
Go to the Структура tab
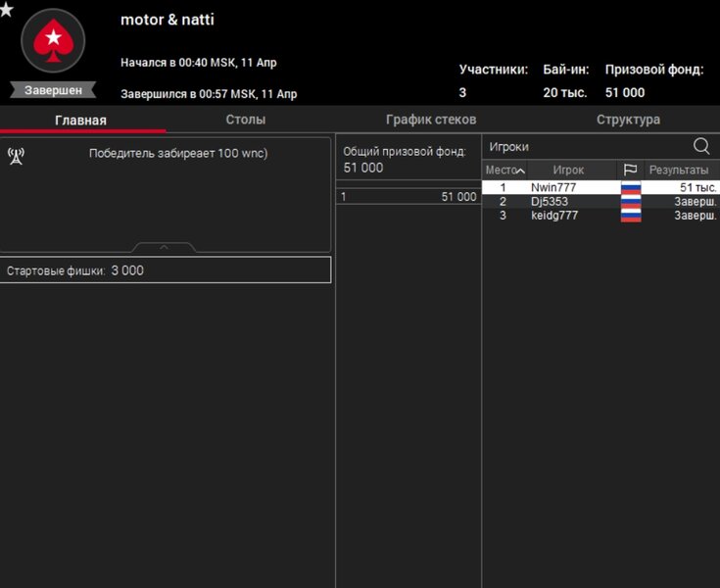click(x=628, y=120)
